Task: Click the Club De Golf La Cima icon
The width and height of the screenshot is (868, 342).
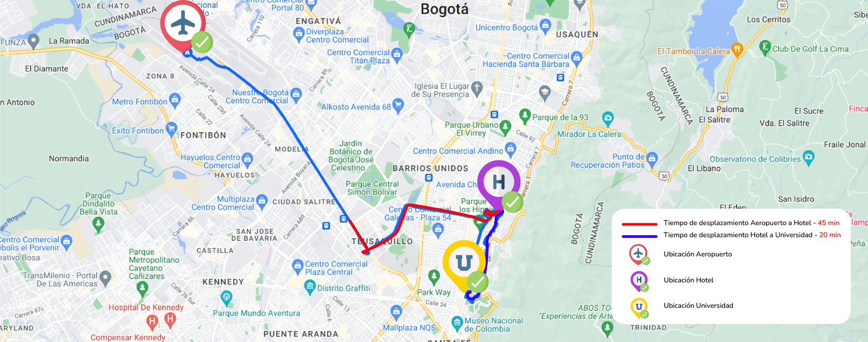Action: coord(765,47)
